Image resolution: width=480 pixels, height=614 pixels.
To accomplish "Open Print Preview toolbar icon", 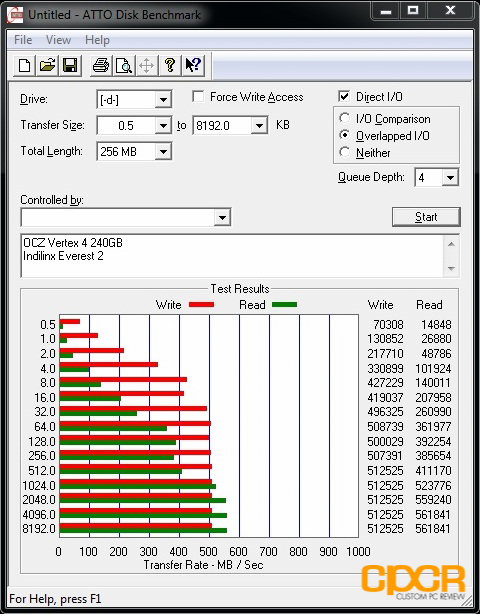I will tap(124, 65).
